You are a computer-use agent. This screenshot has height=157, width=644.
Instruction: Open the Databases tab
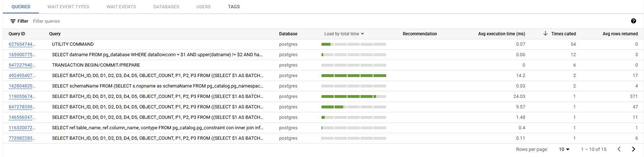pos(166,7)
